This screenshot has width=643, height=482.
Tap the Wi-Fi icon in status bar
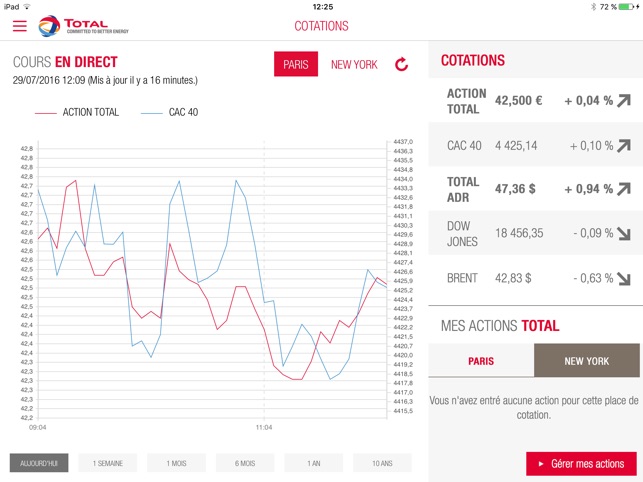[x=27, y=7]
